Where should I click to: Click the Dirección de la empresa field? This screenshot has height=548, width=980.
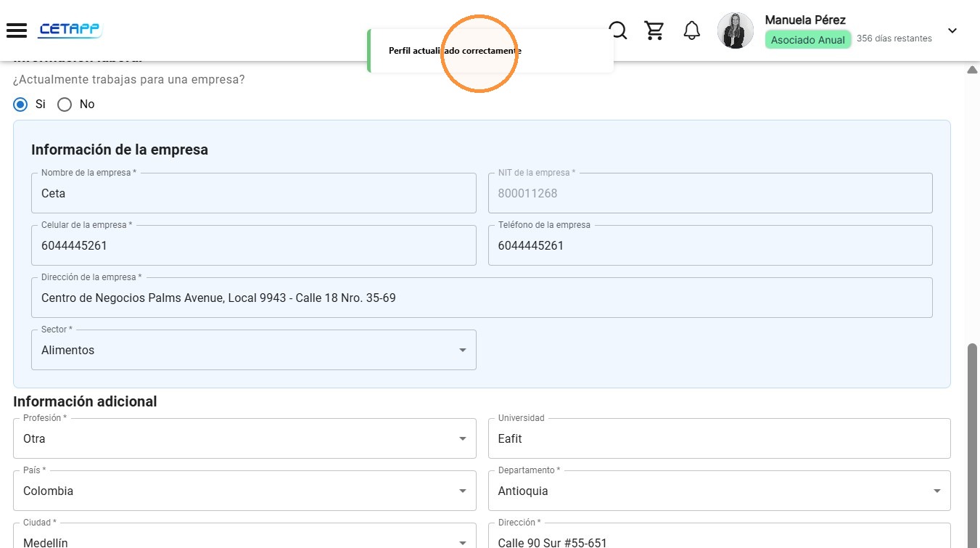482,298
